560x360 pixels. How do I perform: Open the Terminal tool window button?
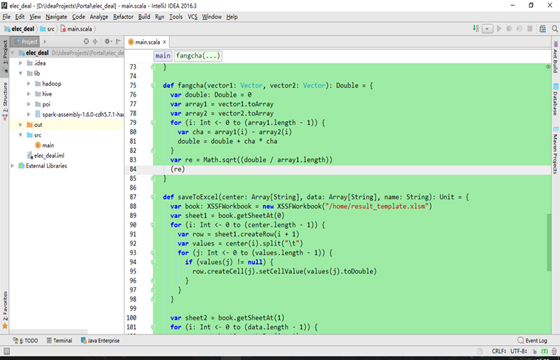click(x=59, y=340)
